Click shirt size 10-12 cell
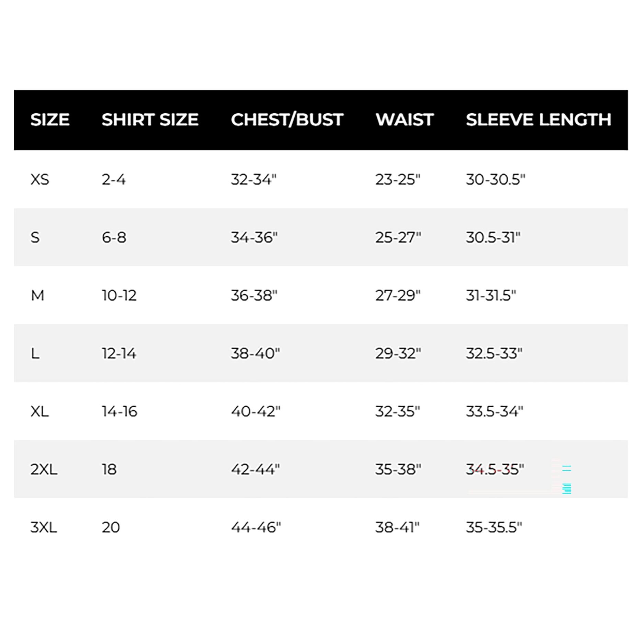Image resolution: width=644 pixels, height=644 pixels. tap(119, 295)
